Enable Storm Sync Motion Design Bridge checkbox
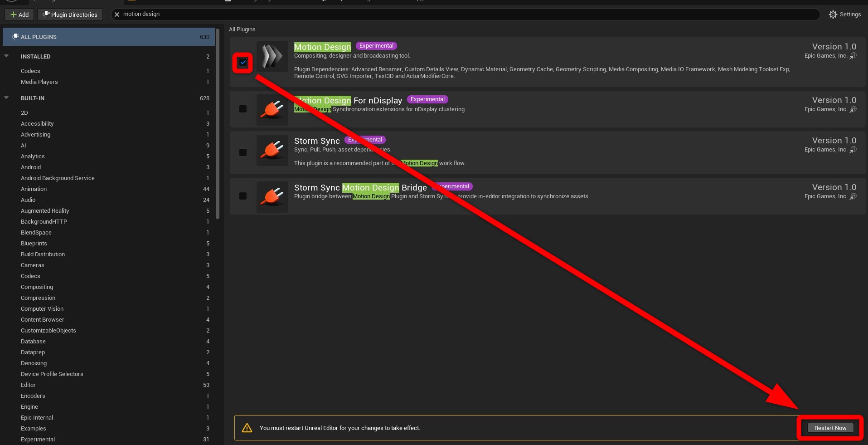This screenshot has height=445, width=868. (243, 196)
